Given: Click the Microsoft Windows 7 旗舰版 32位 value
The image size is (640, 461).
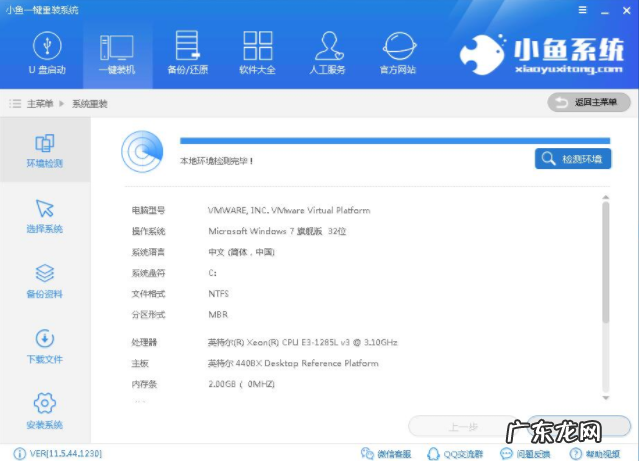Looking at the screenshot, I should 277,232.
